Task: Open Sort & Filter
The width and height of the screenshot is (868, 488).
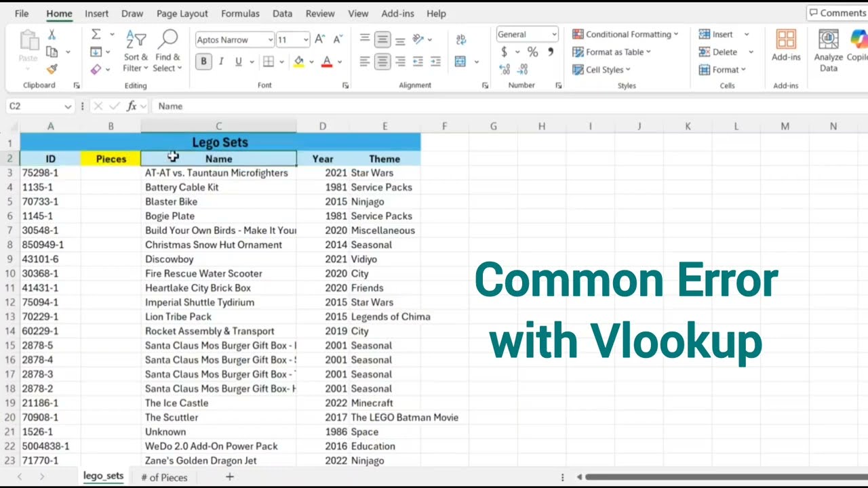Action: 136,52
